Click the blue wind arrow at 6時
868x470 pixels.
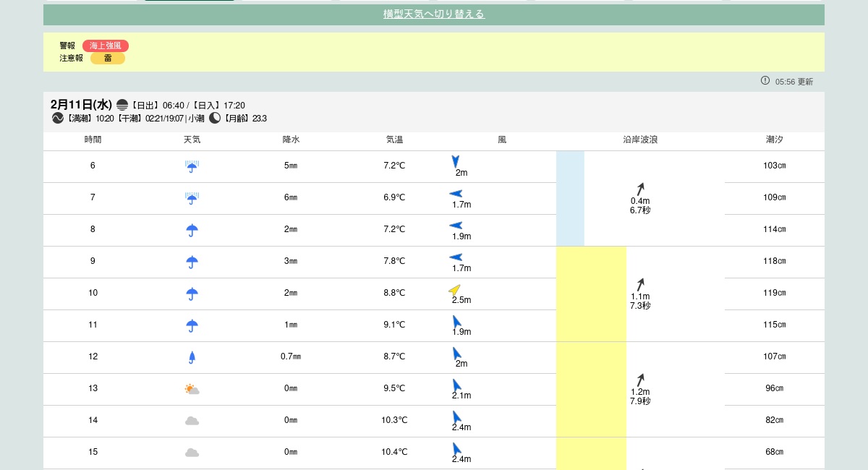point(456,161)
